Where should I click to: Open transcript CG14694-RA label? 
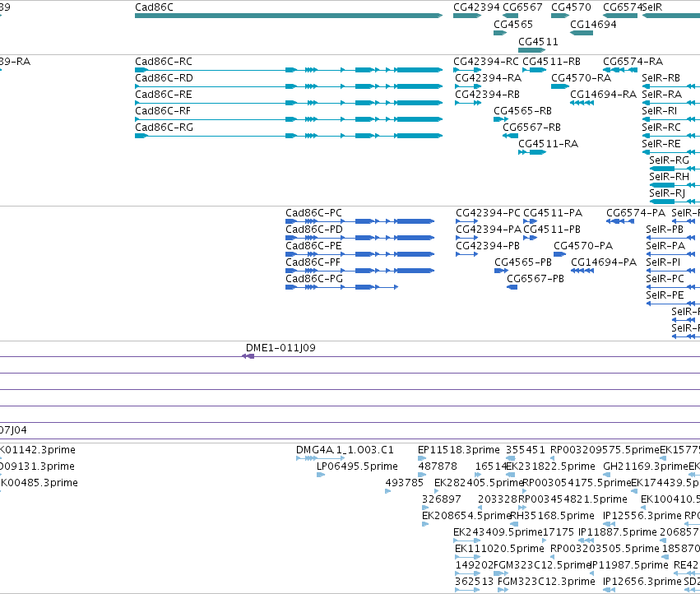point(603,95)
